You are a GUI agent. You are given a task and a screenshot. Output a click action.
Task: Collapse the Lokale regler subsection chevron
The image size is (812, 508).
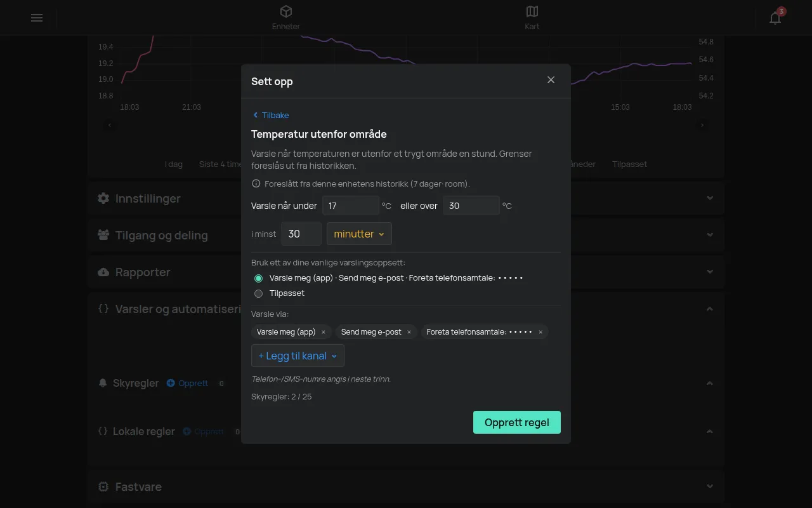[x=710, y=431]
